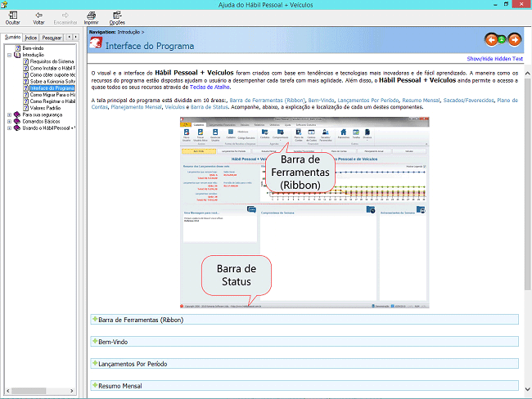Image resolution: width=532 pixels, height=399 pixels.
Task: Expand the Lançamentos Por Período section
Action: click(304, 364)
